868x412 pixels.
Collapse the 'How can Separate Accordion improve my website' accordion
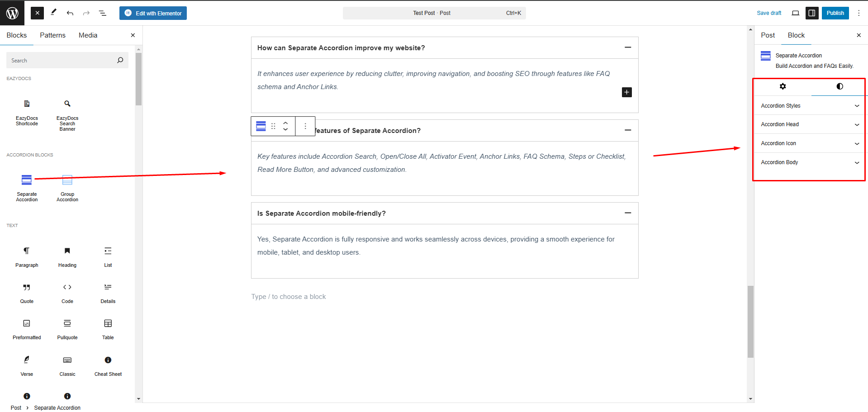[x=627, y=47]
